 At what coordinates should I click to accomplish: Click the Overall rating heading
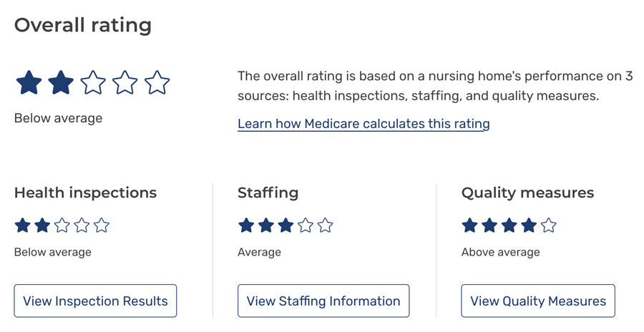coord(83,25)
